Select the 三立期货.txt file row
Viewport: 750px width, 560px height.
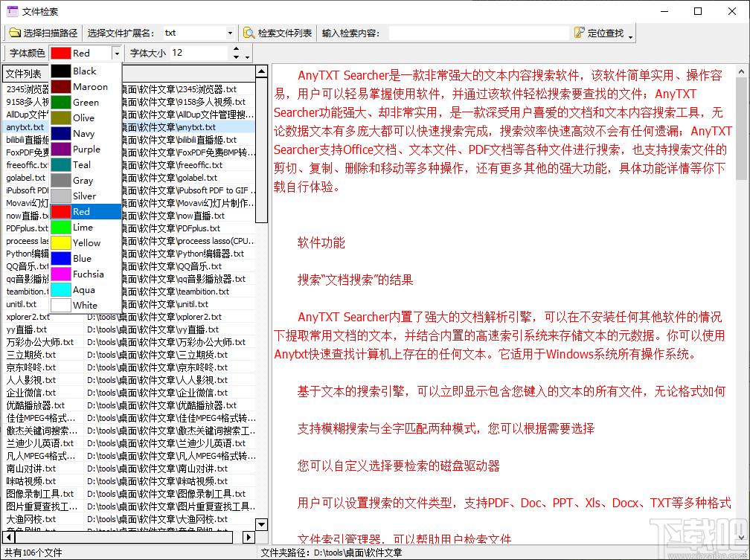point(129,355)
